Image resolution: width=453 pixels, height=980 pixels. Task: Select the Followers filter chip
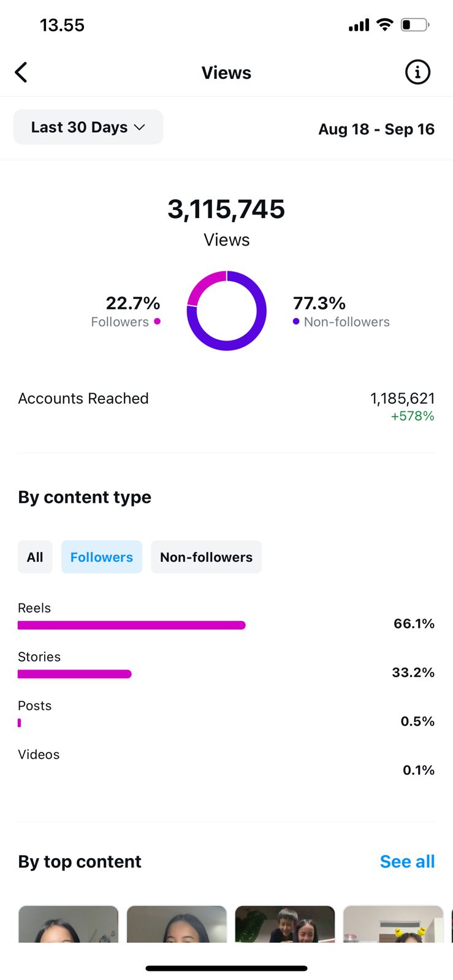click(x=102, y=557)
